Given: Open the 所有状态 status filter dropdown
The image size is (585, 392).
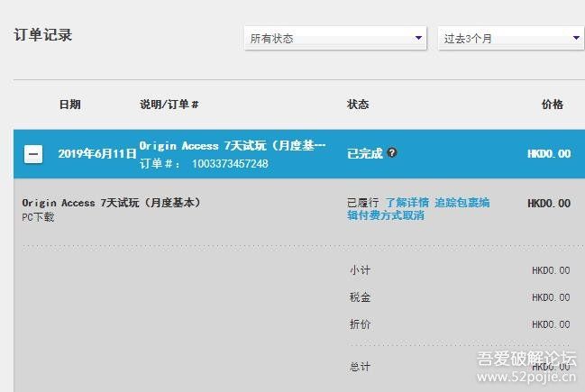Looking at the screenshot, I should click(335, 38).
